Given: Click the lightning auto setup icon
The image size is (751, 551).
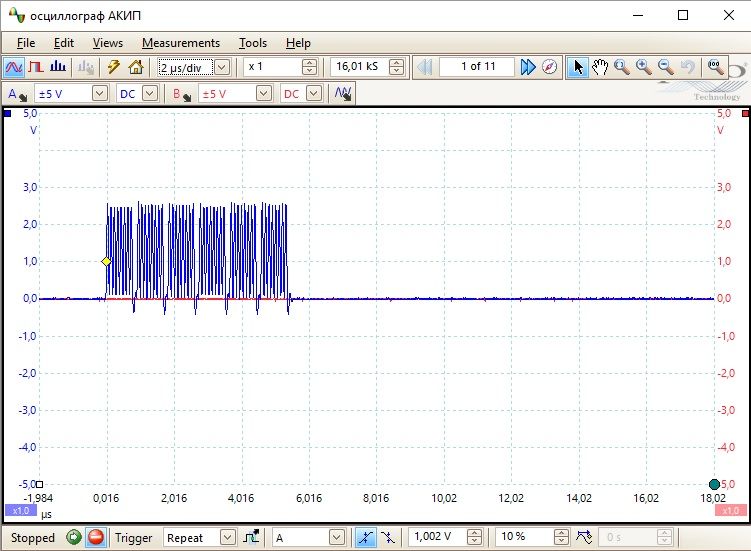Looking at the screenshot, I should [x=114, y=67].
